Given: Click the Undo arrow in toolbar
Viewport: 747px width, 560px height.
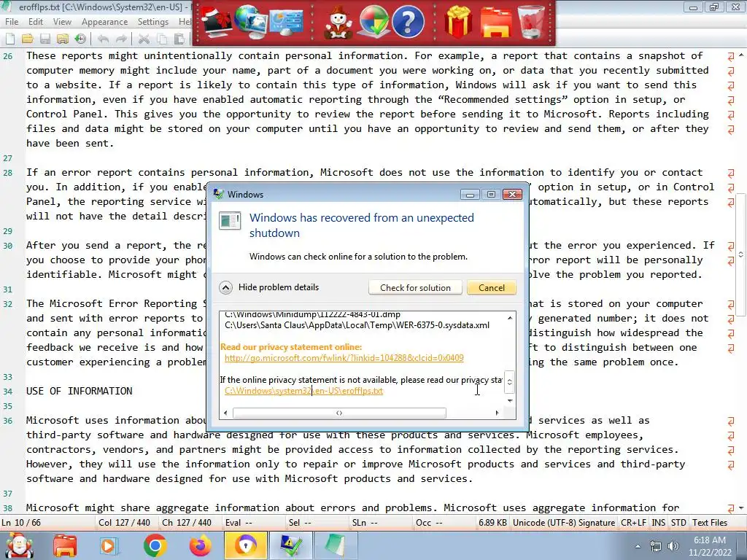Looking at the screenshot, I should pos(103,39).
